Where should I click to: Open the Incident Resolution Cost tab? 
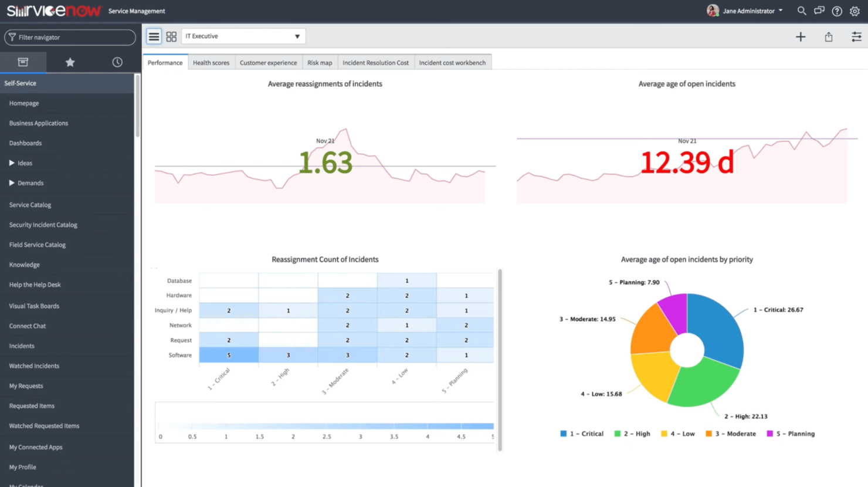coord(375,62)
